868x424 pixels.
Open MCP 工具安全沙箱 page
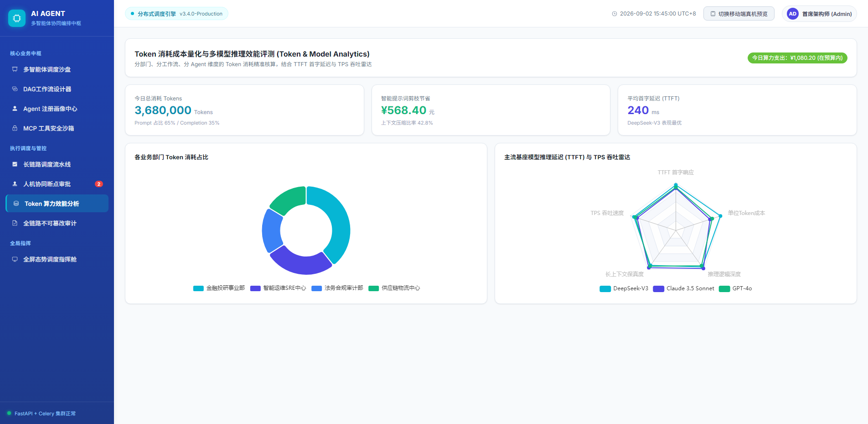point(57,128)
